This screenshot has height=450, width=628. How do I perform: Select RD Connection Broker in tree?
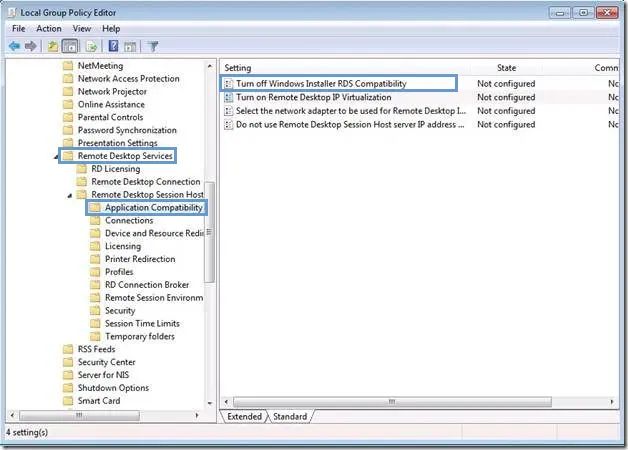(x=147, y=285)
